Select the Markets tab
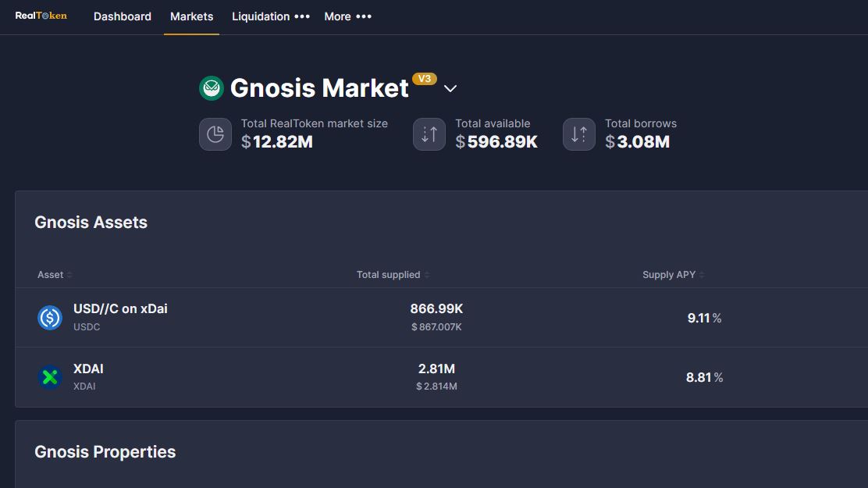 tap(191, 16)
